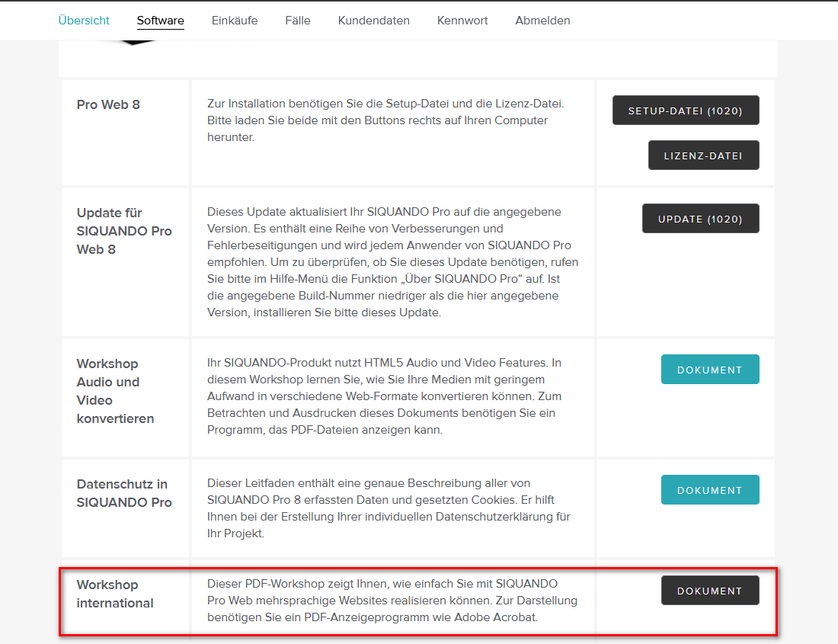Select the Workshop international title
The image size is (838, 644).
pyautogui.click(x=115, y=594)
